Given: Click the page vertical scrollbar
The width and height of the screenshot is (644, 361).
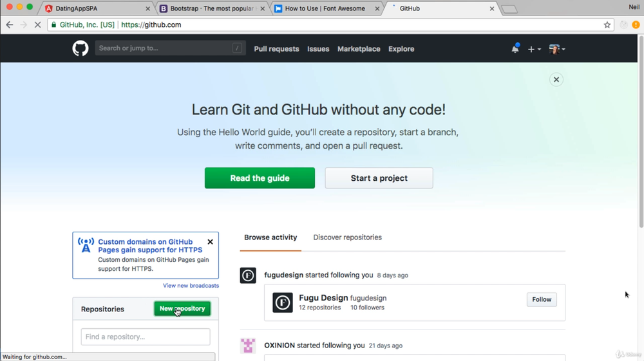Looking at the screenshot, I should pos(641,131).
